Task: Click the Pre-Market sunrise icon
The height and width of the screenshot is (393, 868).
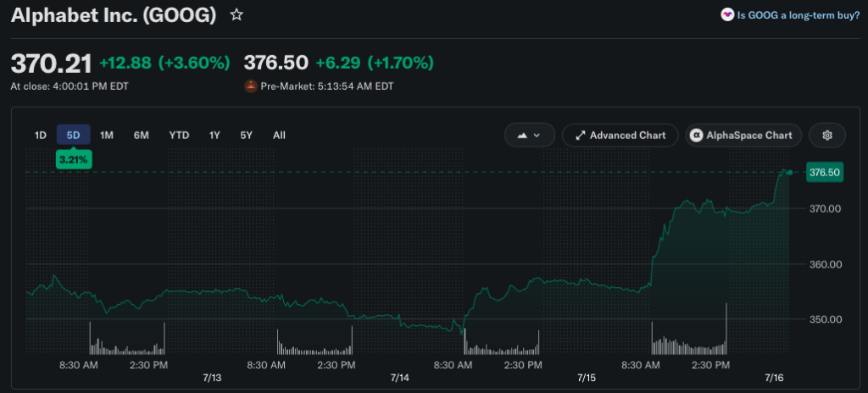Action: coord(251,86)
